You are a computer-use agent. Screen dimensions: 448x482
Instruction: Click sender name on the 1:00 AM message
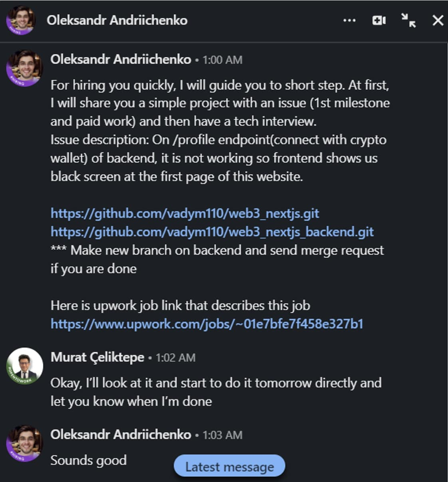(121, 59)
